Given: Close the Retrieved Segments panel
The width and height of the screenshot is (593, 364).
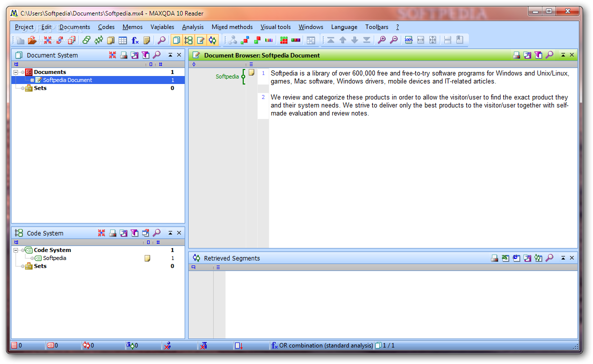Looking at the screenshot, I should [572, 258].
